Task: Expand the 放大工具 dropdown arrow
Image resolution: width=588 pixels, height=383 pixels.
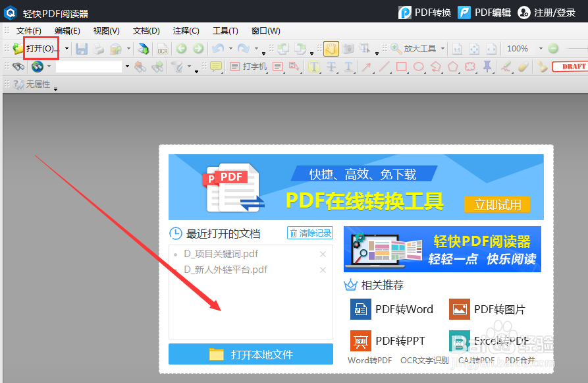Action: click(442, 48)
